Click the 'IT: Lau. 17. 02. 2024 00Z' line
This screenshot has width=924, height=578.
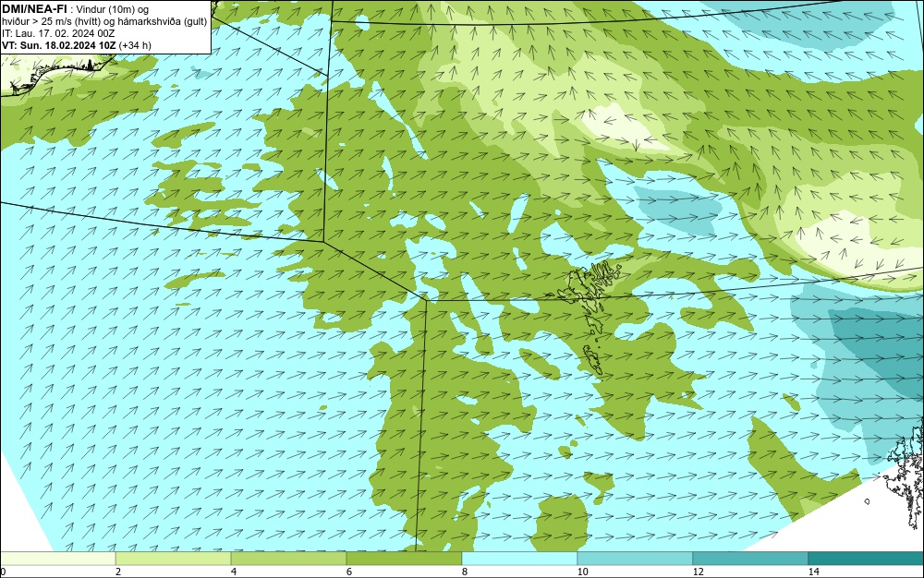58,33
